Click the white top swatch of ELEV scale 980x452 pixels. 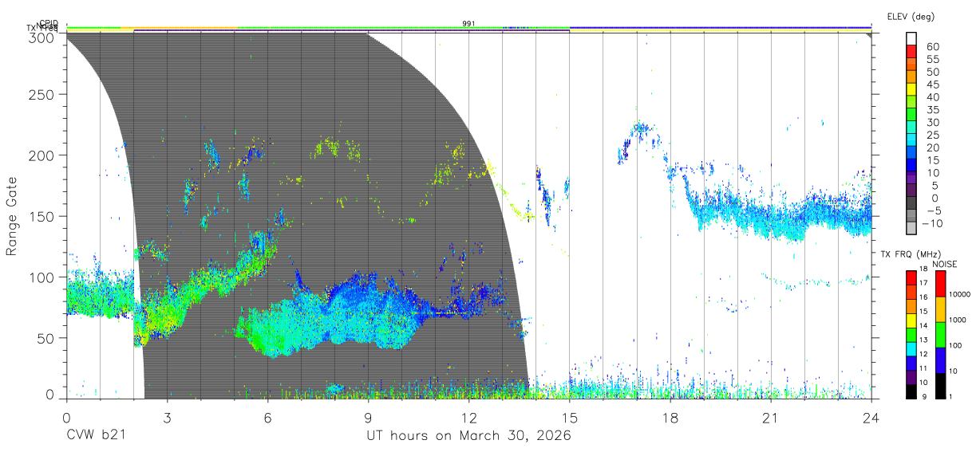click(x=911, y=39)
